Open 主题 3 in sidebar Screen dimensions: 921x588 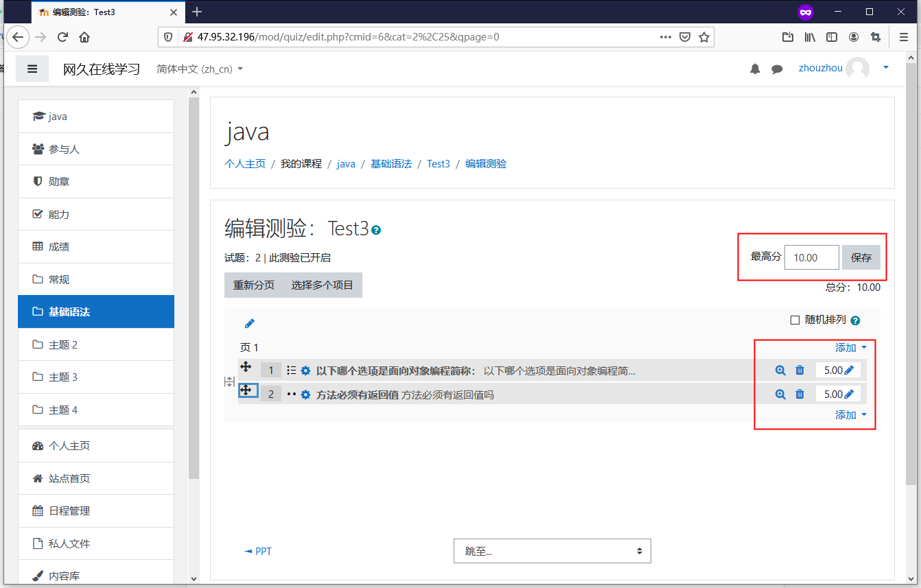(x=96, y=377)
